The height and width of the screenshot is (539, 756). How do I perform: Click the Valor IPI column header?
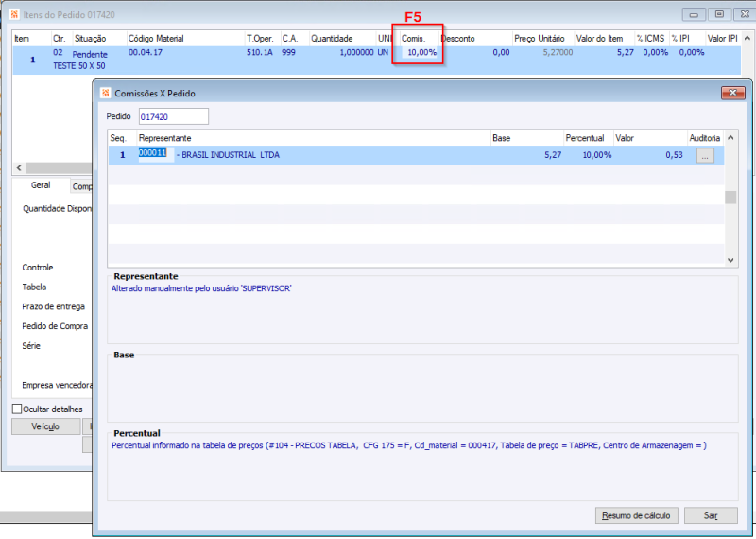pos(722,39)
